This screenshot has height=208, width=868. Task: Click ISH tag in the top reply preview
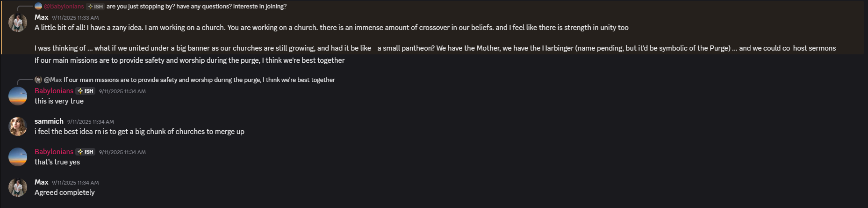click(x=95, y=7)
